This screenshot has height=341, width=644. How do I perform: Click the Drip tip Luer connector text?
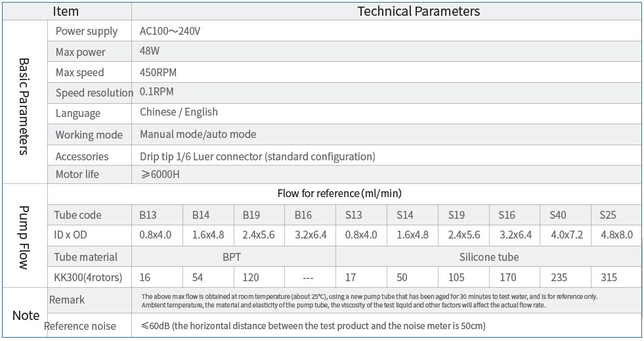point(257,156)
